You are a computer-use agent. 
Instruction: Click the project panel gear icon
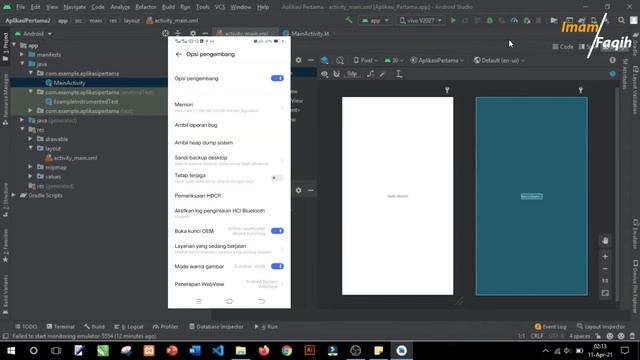pos(193,33)
